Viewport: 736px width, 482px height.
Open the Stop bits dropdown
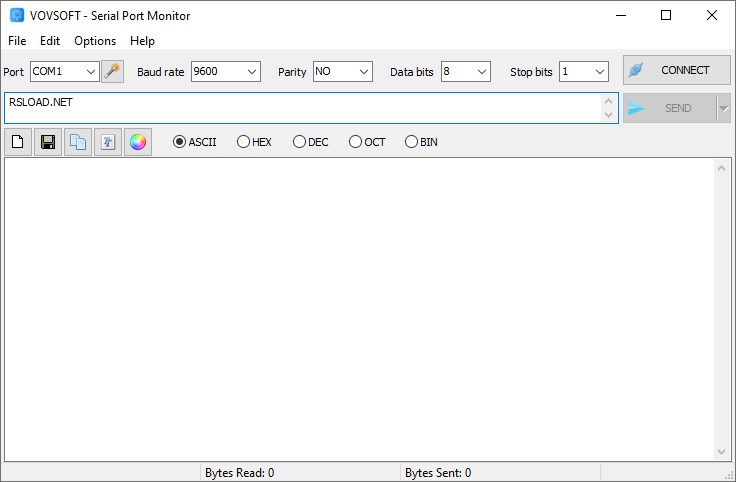point(583,71)
